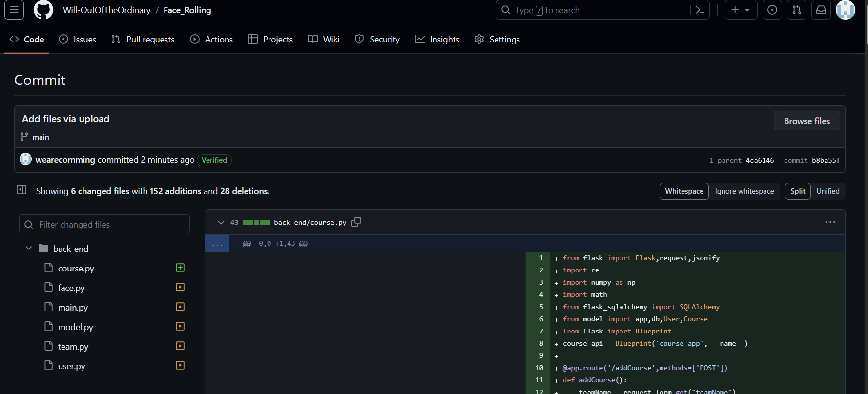The image size is (868, 394).
Task: Collapse the back-end folder
Action: (x=29, y=249)
